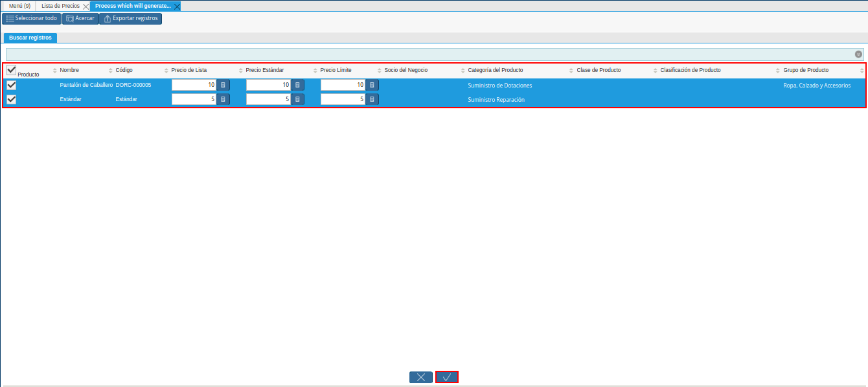This screenshot has height=387, width=868.
Task: Click the Código column header
Action: click(124, 70)
